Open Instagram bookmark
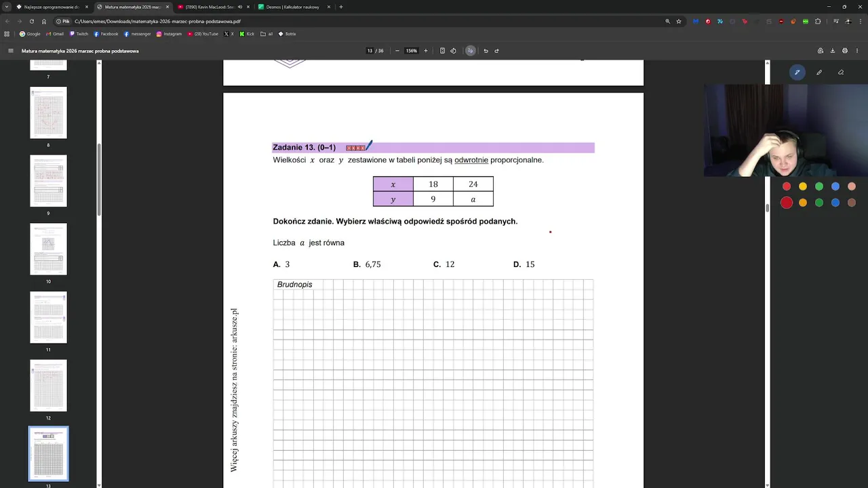868x488 pixels. [169, 34]
